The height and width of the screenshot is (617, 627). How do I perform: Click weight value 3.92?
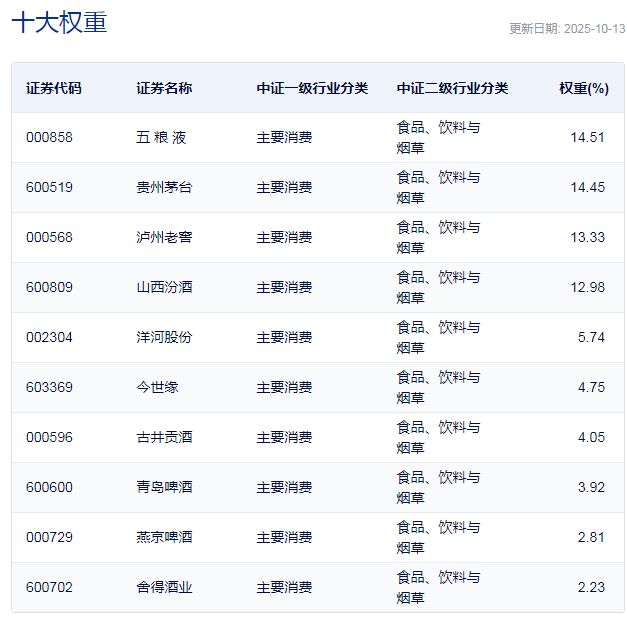tap(591, 487)
